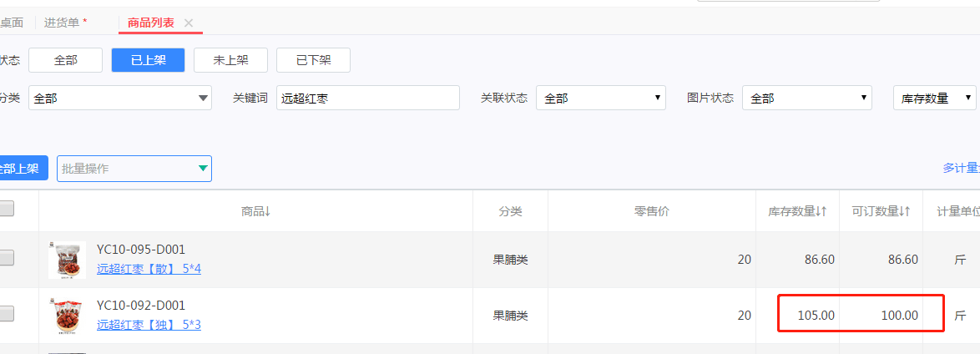
Task: Check the row for YC10-092-D001
Action: click(x=6, y=313)
